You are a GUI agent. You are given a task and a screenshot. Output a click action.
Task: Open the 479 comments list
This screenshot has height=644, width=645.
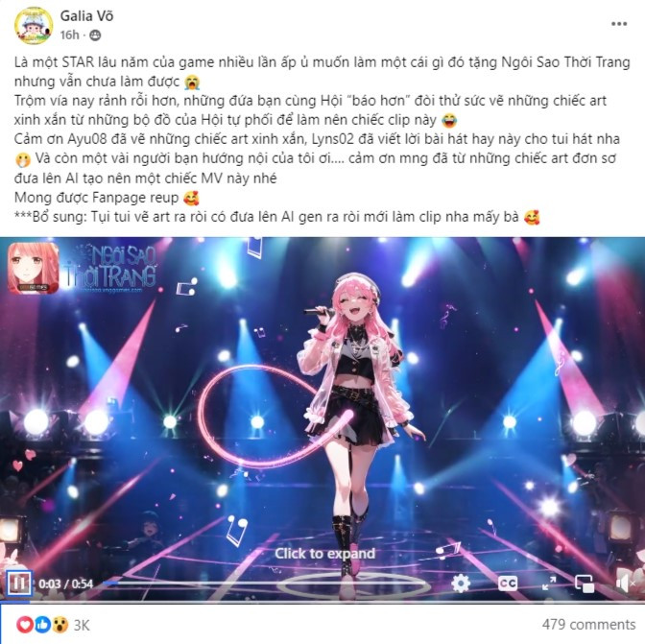588,624
